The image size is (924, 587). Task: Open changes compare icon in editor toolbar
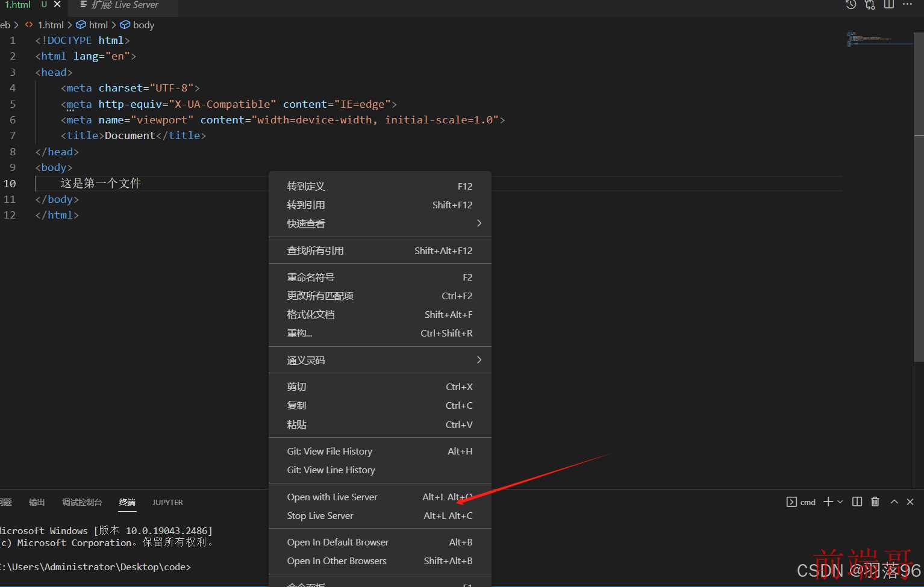click(870, 5)
